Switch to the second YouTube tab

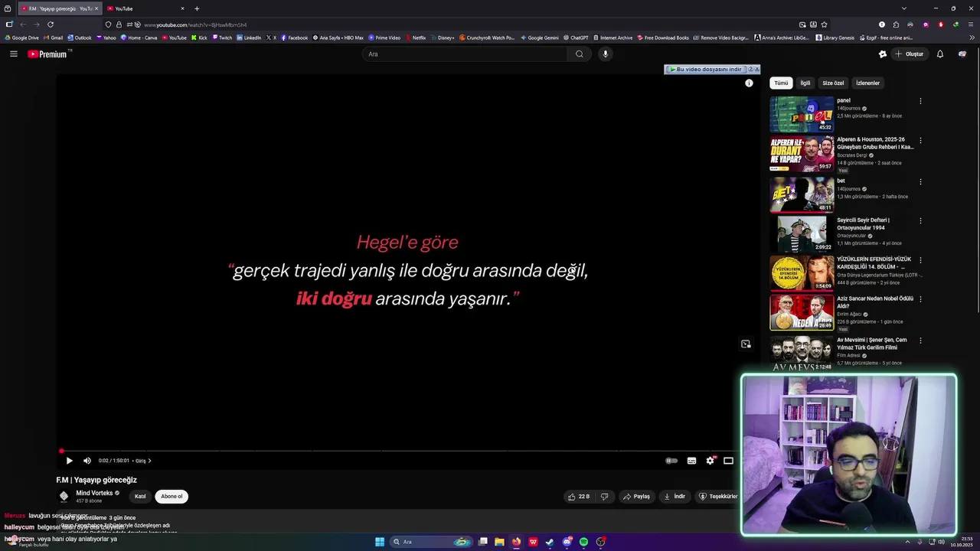[x=145, y=8]
